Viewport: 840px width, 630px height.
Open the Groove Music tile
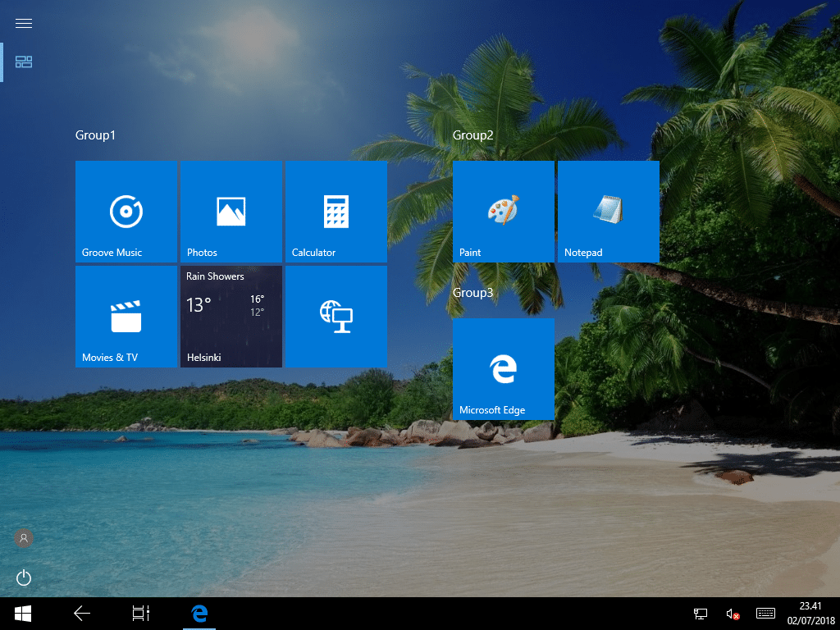point(126,211)
